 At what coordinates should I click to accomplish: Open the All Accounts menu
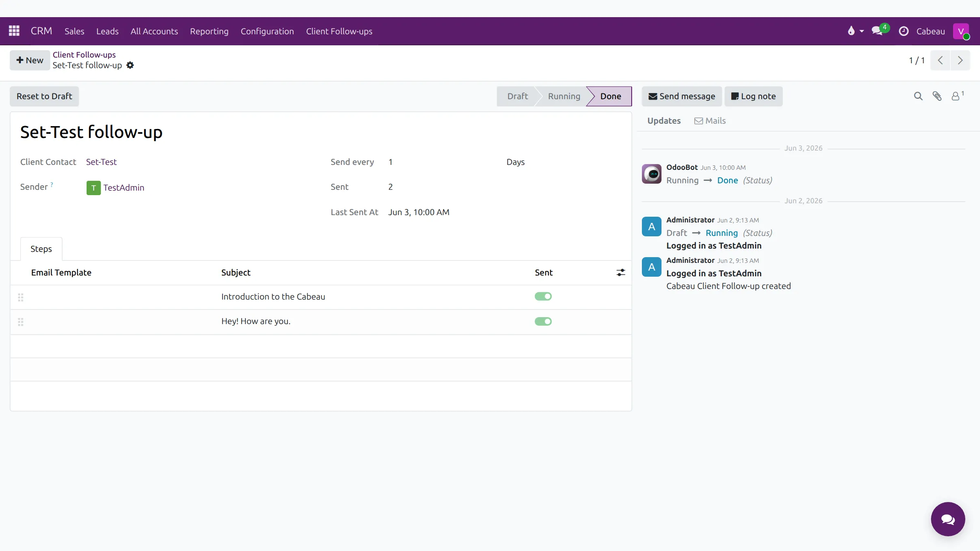154,31
